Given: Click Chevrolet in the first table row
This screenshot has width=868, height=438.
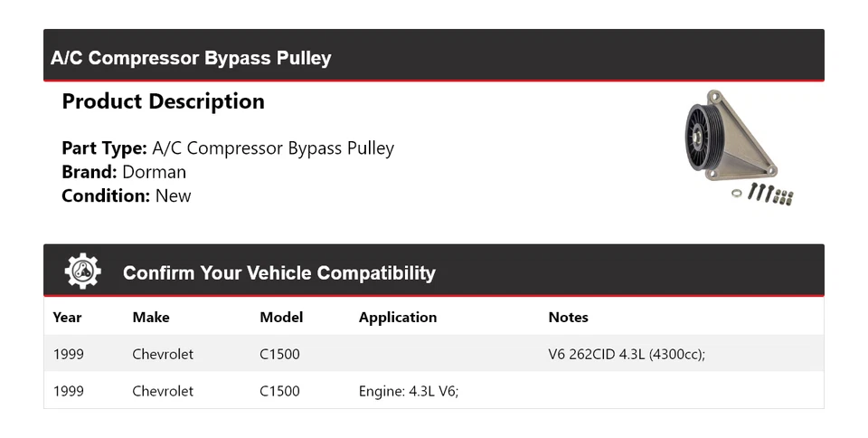Looking at the screenshot, I should 163,354.
